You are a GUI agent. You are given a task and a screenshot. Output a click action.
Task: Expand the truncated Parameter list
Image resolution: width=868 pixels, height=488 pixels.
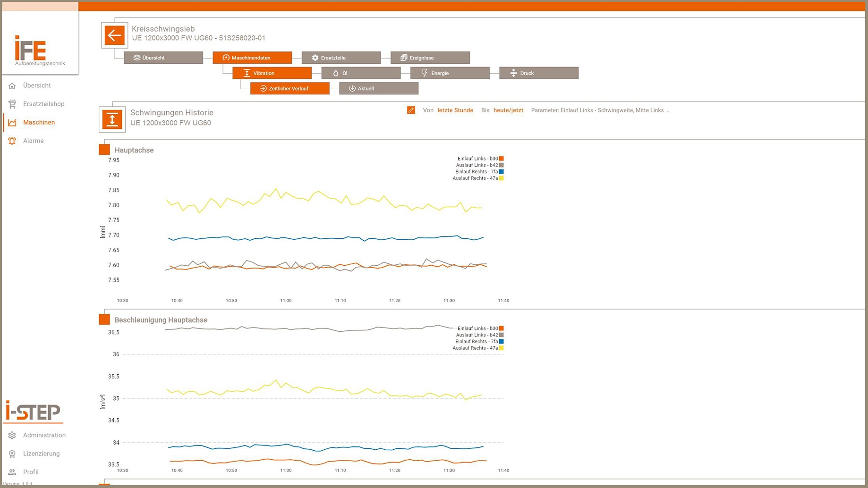(x=600, y=110)
